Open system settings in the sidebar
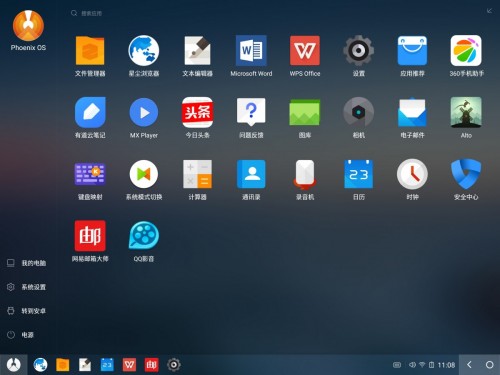This screenshot has width=500, height=375. pos(27,287)
